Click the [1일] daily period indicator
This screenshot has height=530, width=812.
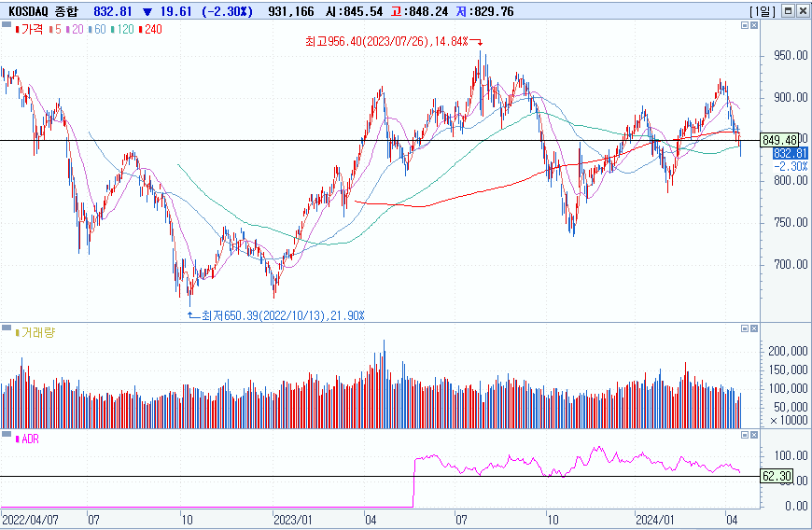point(763,11)
